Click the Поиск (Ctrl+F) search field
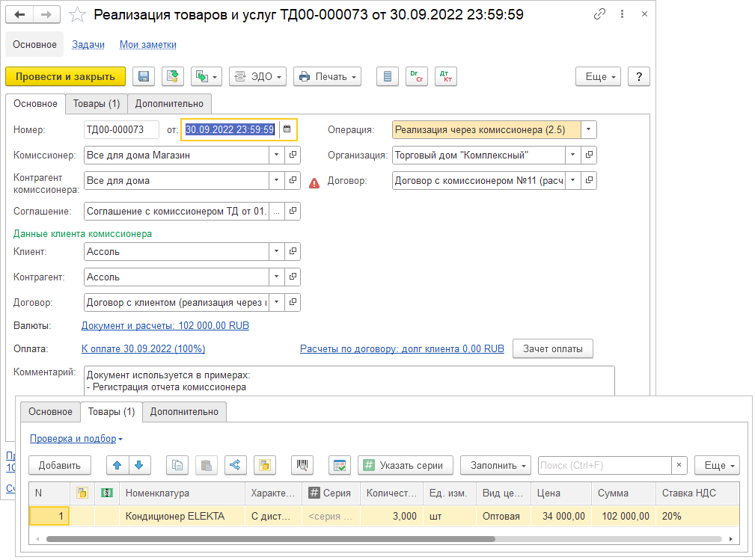This screenshot has width=755, height=560. click(x=605, y=465)
